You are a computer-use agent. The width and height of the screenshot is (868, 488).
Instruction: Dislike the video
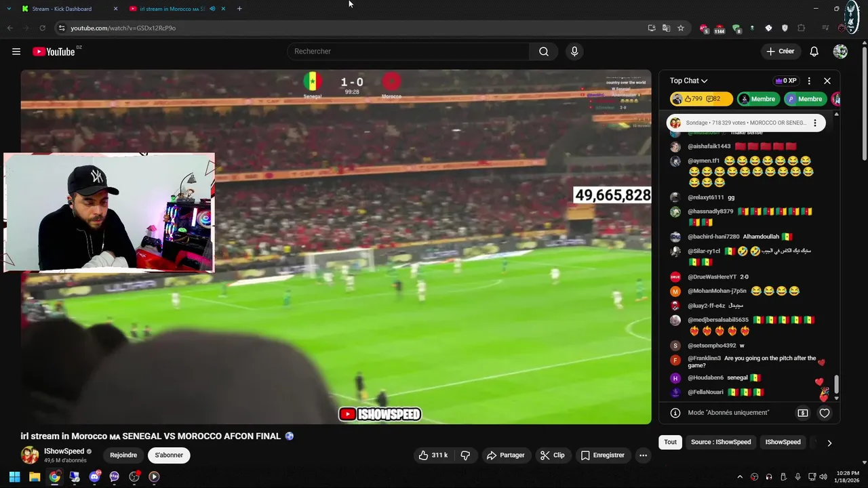465,455
